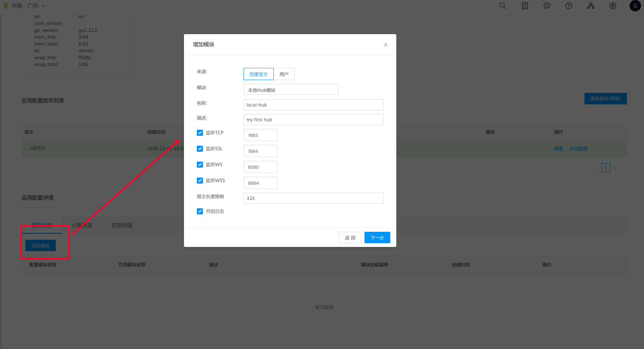This screenshot has width=644, height=349.
Task: Click the 返回 button
Action: coord(350,237)
